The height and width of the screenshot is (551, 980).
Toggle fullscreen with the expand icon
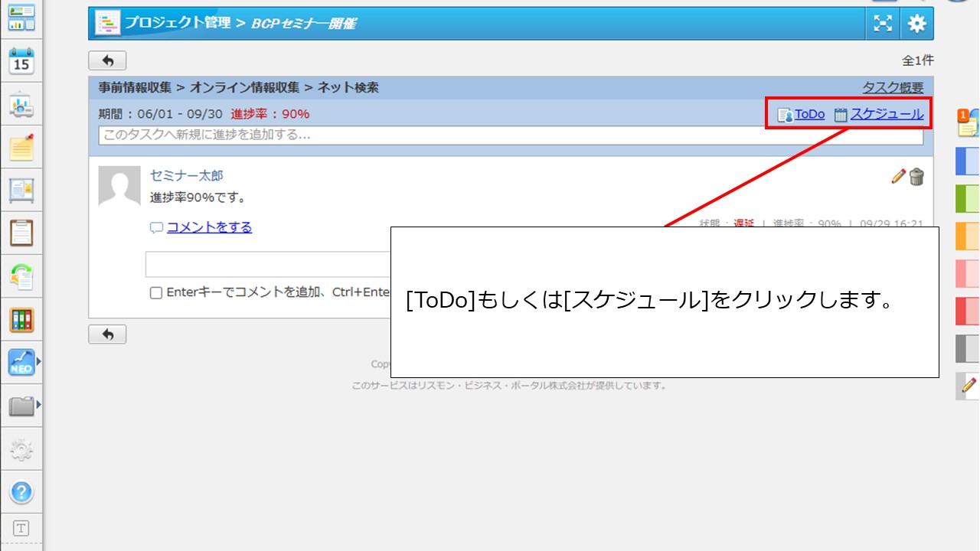point(884,23)
